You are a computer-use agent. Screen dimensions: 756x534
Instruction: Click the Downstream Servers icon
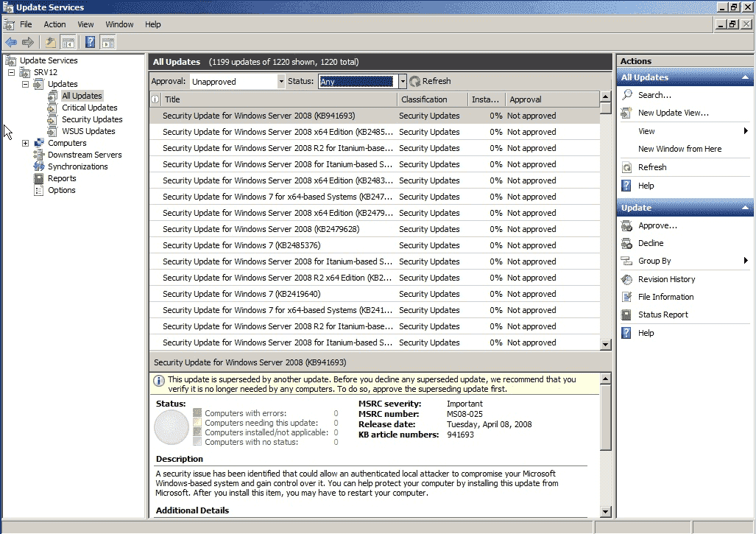(38, 155)
